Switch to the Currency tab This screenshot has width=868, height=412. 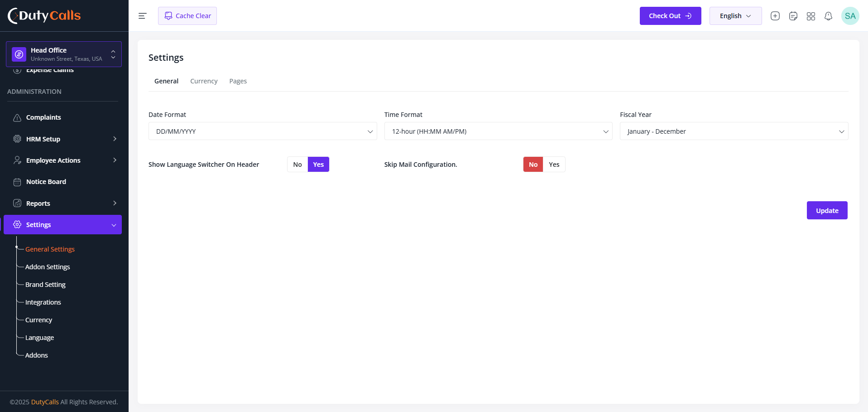(x=204, y=81)
